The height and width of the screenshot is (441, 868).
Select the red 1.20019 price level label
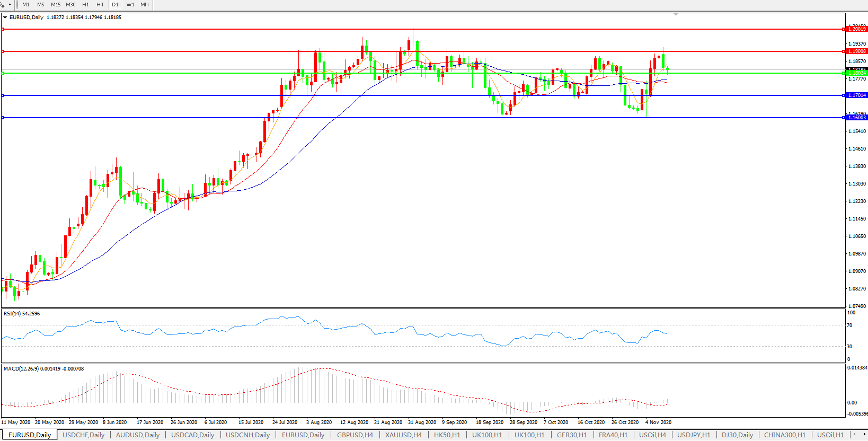pos(856,29)
